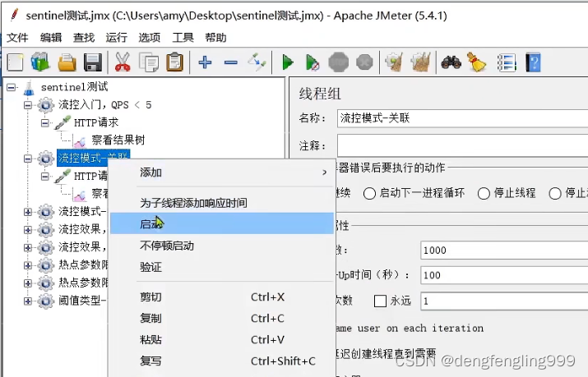Viewport: 588px width, 377px height.
Task: Choose 剪切 Ctrl+X in context menu
Action: coord(222,297)
